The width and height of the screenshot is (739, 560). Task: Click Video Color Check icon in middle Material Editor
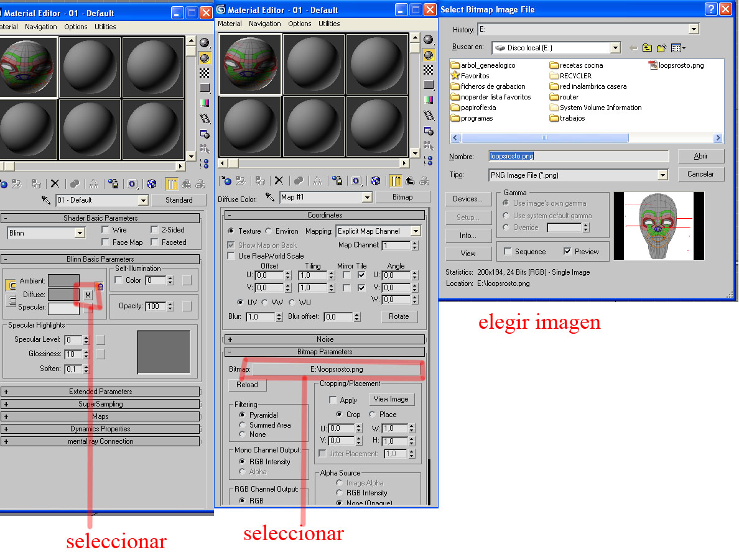[428, 100]
